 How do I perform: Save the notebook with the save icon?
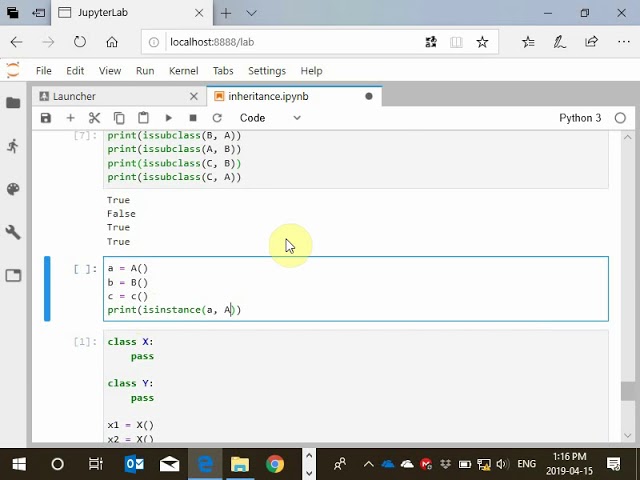[x=46, y=118]
